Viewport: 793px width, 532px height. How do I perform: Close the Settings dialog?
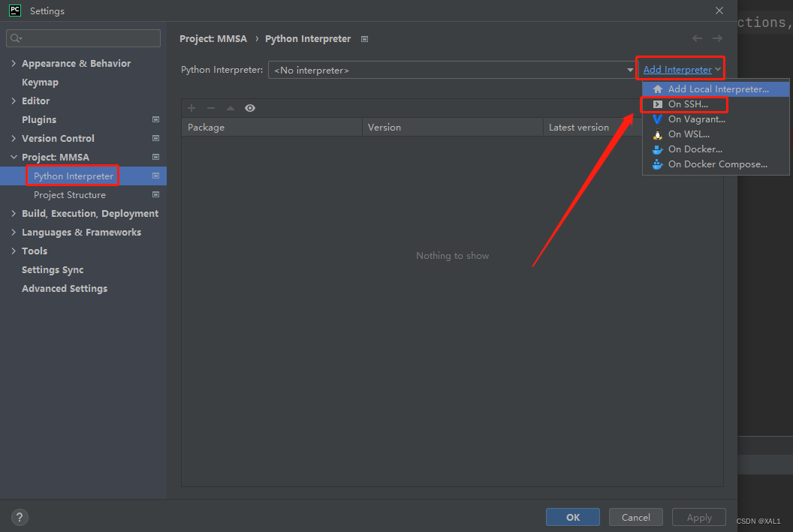tap(719, 11)
